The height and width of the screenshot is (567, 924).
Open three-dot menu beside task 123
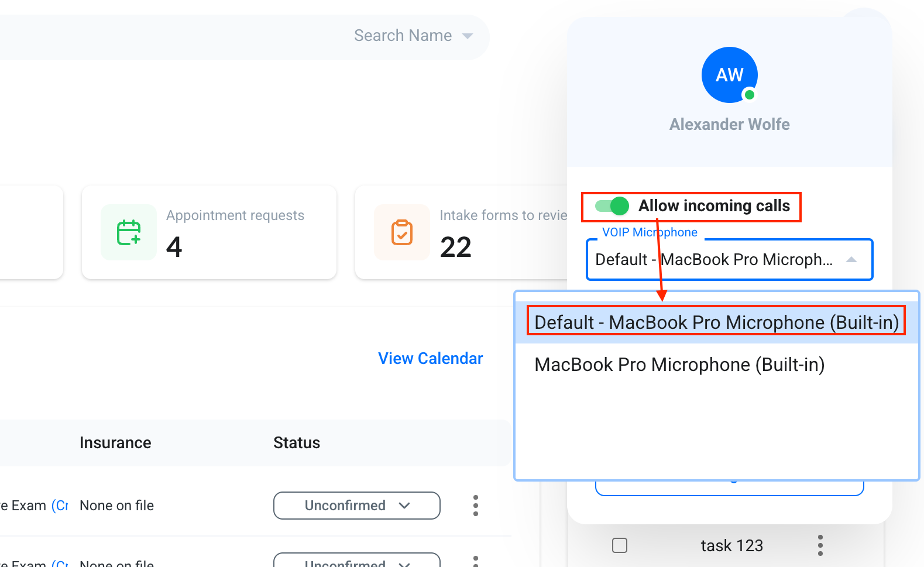coord(820,545)
